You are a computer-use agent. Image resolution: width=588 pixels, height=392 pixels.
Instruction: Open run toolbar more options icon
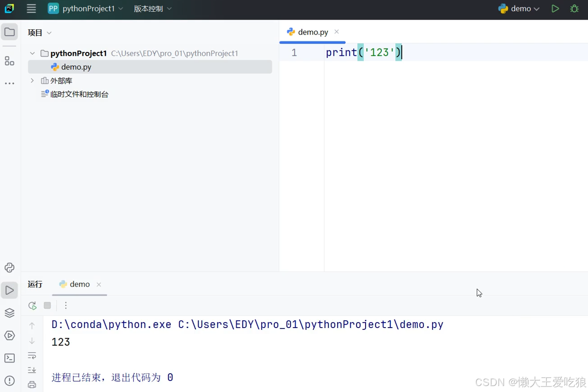point(66,305)
